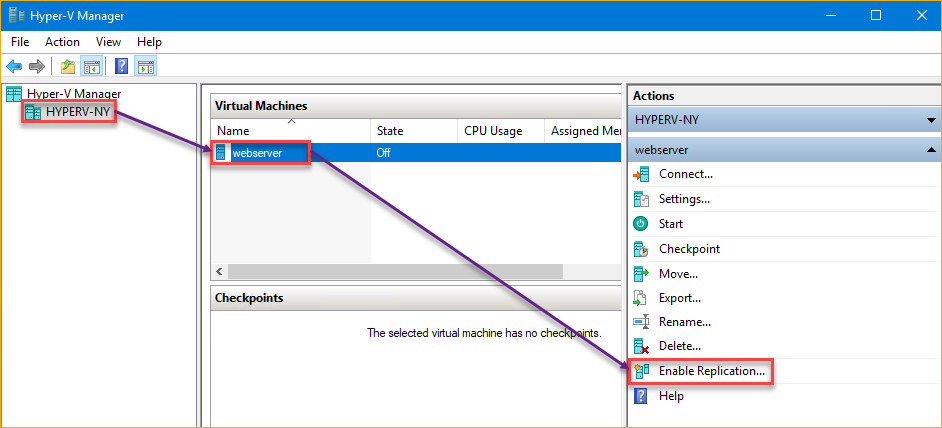Image resolution: width=942 pixels, height=428 pixels.
Task: Choose Move... action for webserver
Action: pyautogui.click(x=678, y=274)
